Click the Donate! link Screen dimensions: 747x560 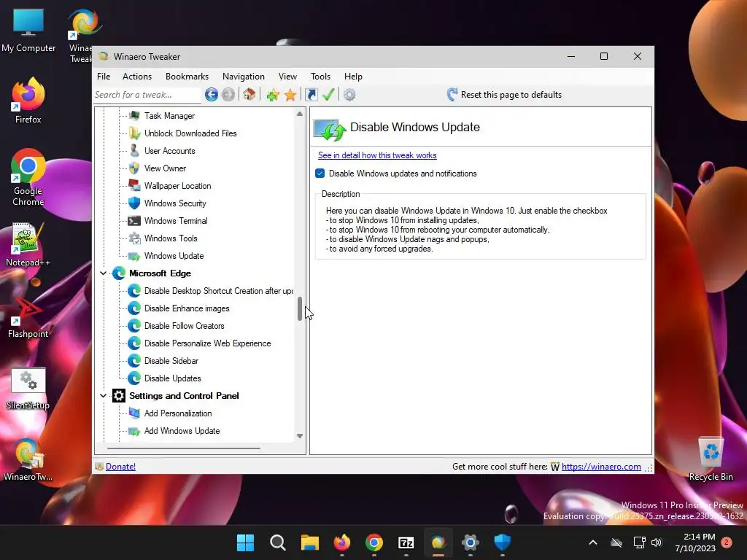tap(120, 467)
